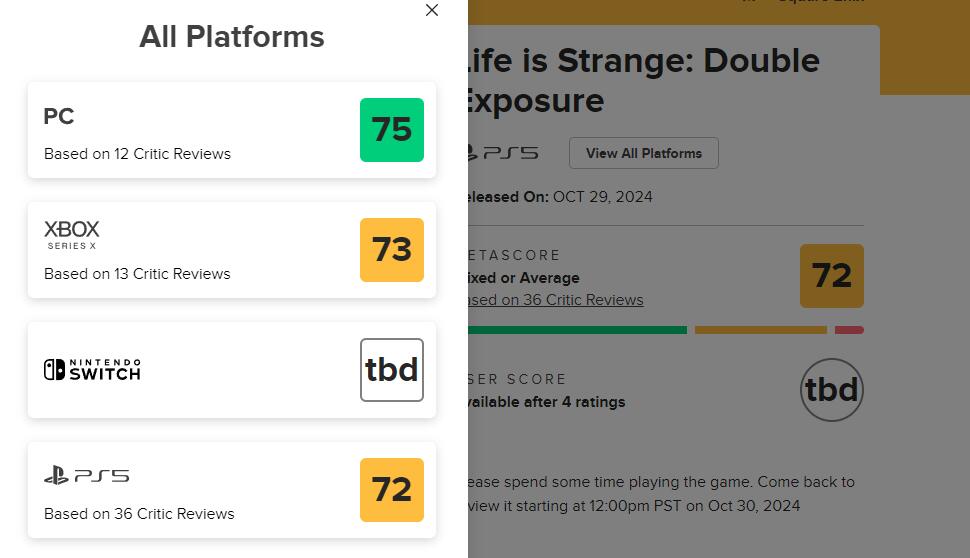This screenshot has height=558, width=970.
Task: Close the All Platforms panel
Action: tap(432, 10)
